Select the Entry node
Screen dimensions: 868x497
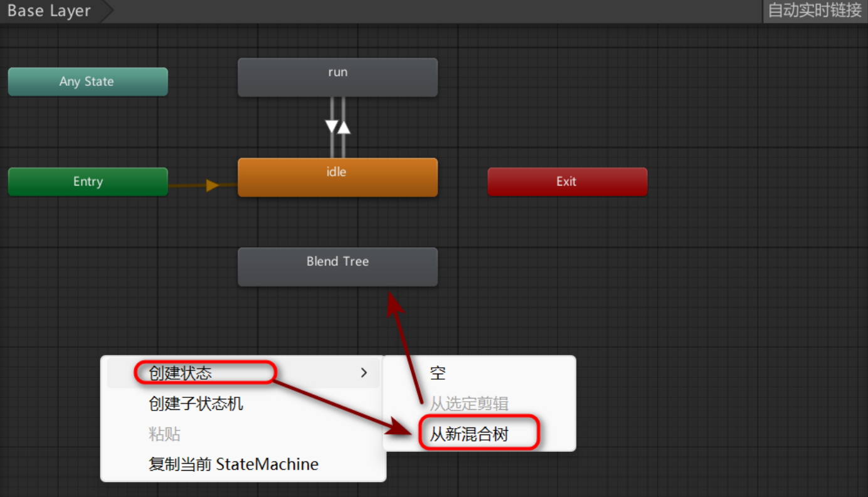pos(88,182)
